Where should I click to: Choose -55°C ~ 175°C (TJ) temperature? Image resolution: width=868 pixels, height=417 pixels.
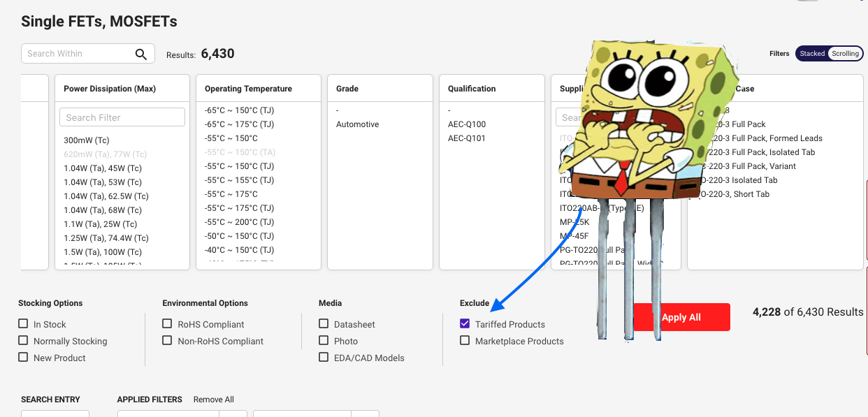(239, 208)
